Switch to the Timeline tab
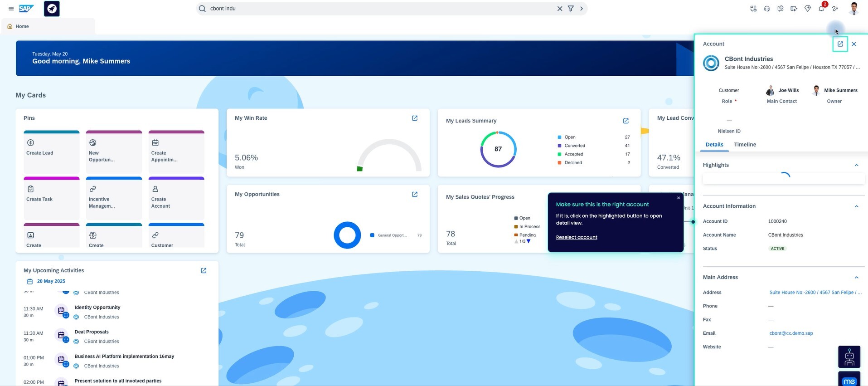This screenshot has width=868, height=386. (x=745, y=145)
